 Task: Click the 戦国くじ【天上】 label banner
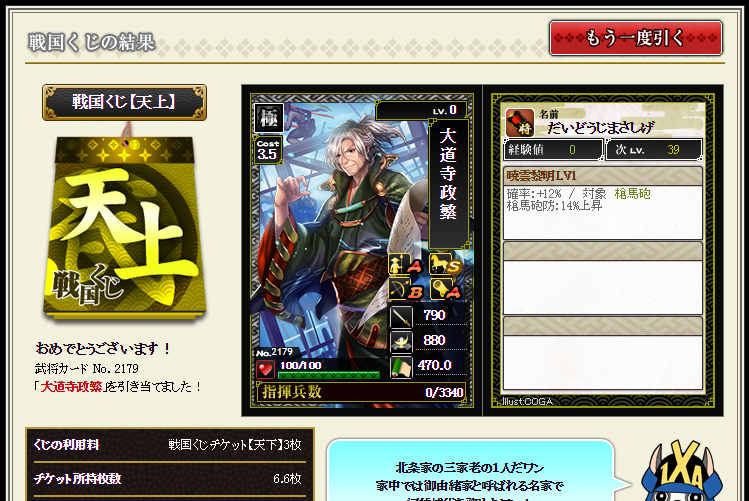coord(124,102)
